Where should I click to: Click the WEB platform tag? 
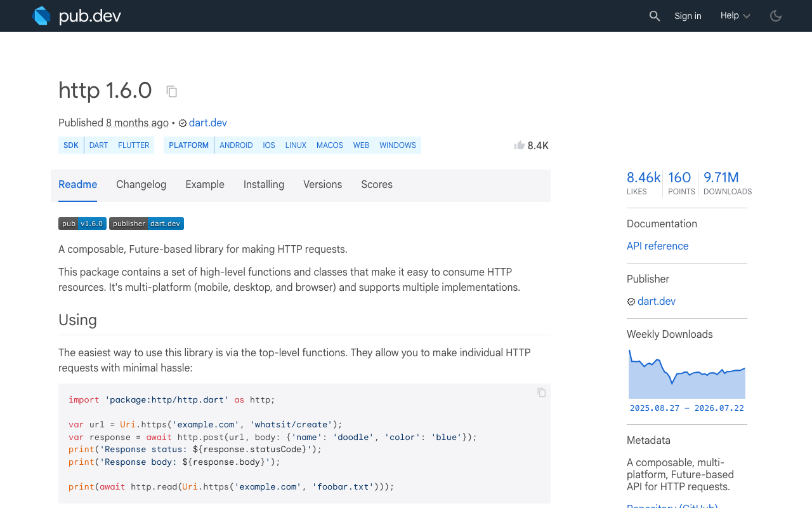361,145
